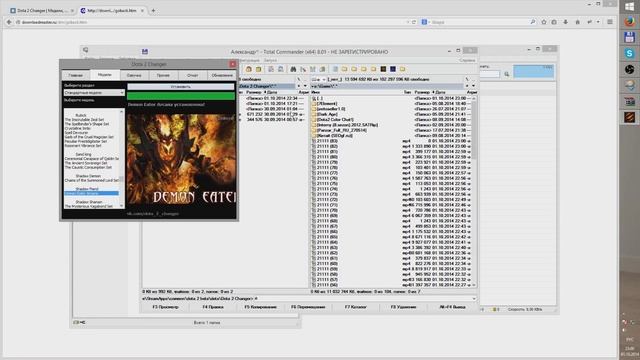Screen dimensions: 640x360
Task: Click the green install progress bar
Action: click(x=181, y=96)
